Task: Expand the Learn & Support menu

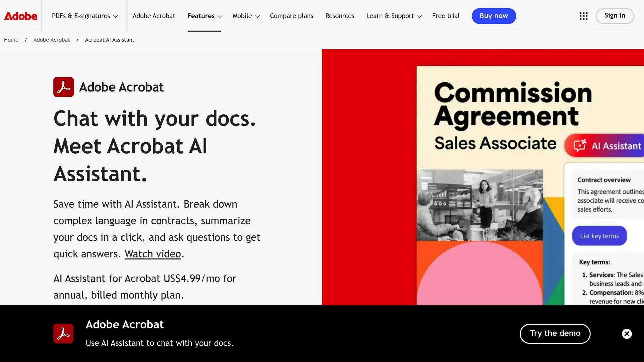Action: click(x=394, y=16)
